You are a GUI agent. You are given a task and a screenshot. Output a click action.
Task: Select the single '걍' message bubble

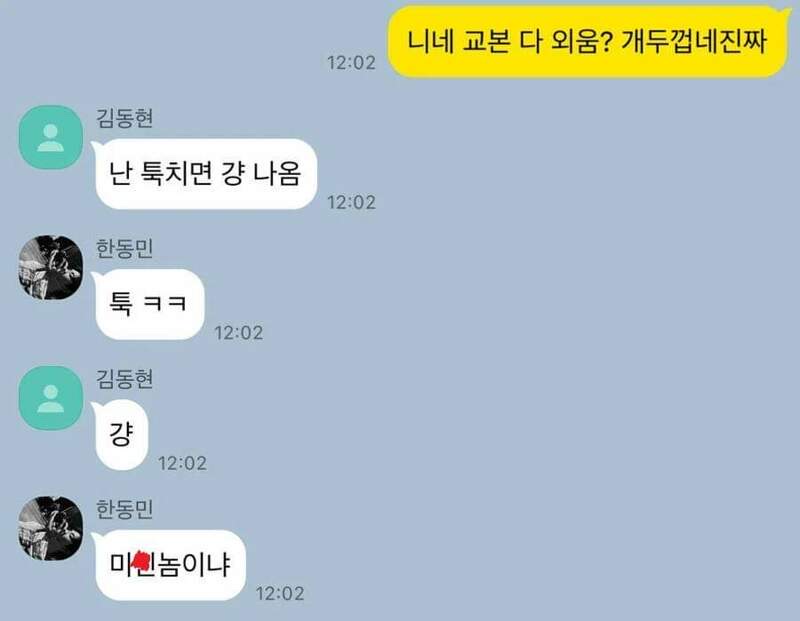(120, 434)
